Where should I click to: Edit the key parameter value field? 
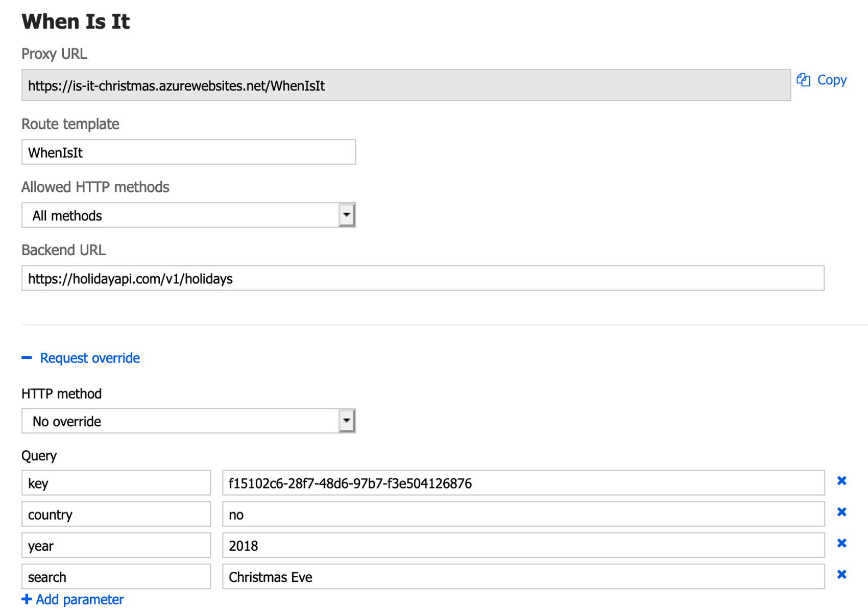(x=523, y=483)
